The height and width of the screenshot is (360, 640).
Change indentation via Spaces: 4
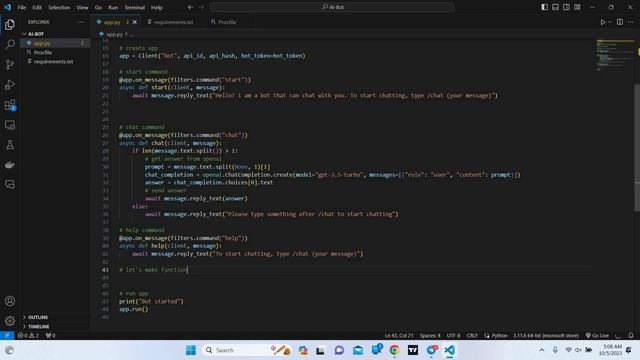[430, 336]
